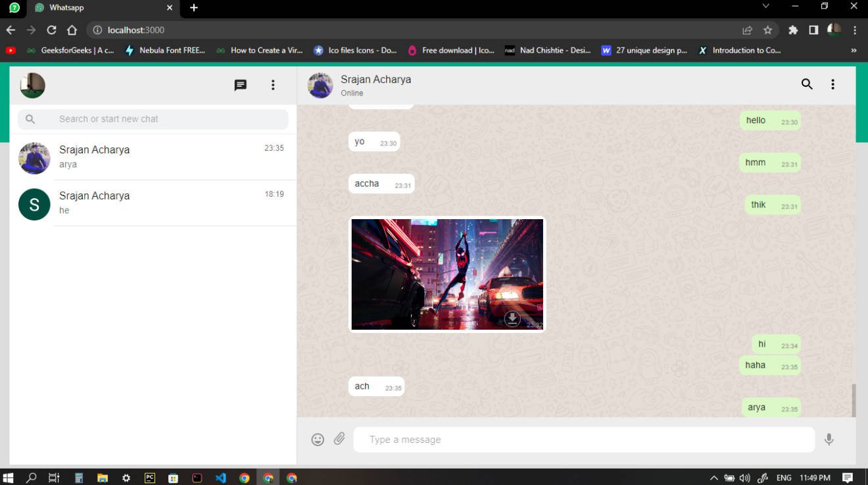This screenshot has width=868, height=485.
Task: Click the microphone icon for voice messages
Action: pos(829,439)
